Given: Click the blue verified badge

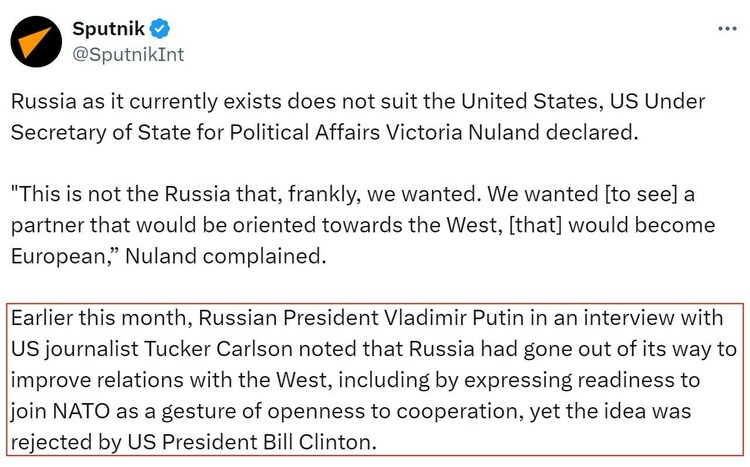Looking at the screenshot, I should pos(160,29).
